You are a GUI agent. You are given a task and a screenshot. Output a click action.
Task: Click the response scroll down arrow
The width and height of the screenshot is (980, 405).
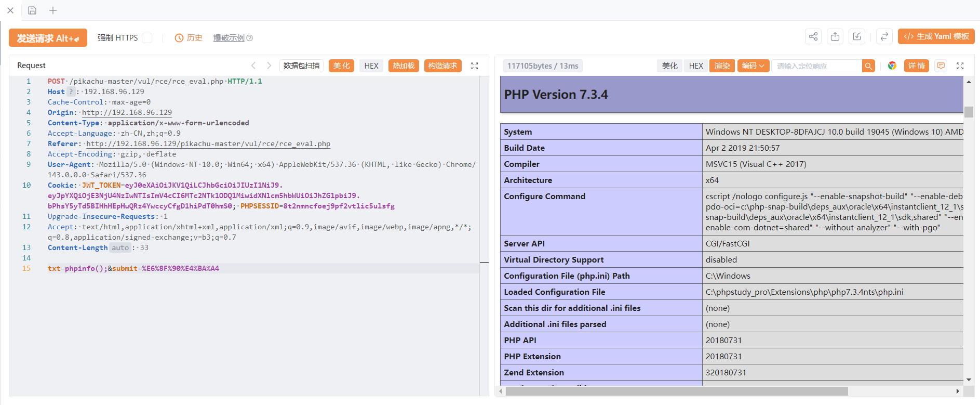point(969,380)
